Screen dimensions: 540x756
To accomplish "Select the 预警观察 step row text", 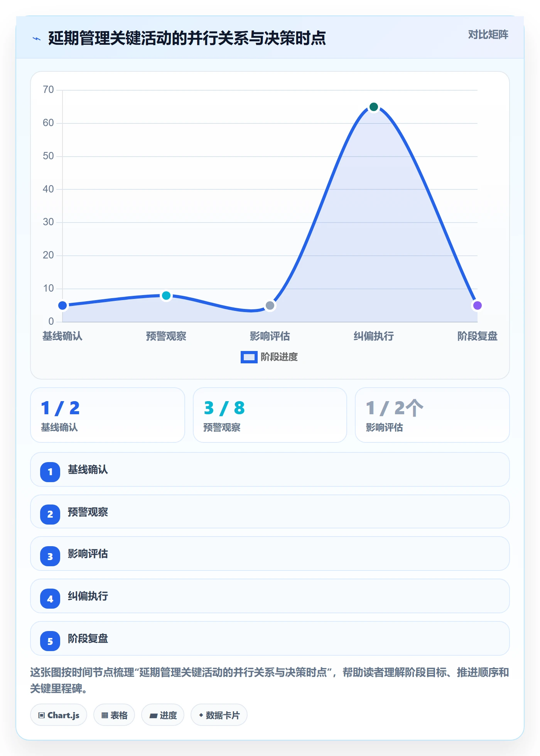I will (88, 512).
